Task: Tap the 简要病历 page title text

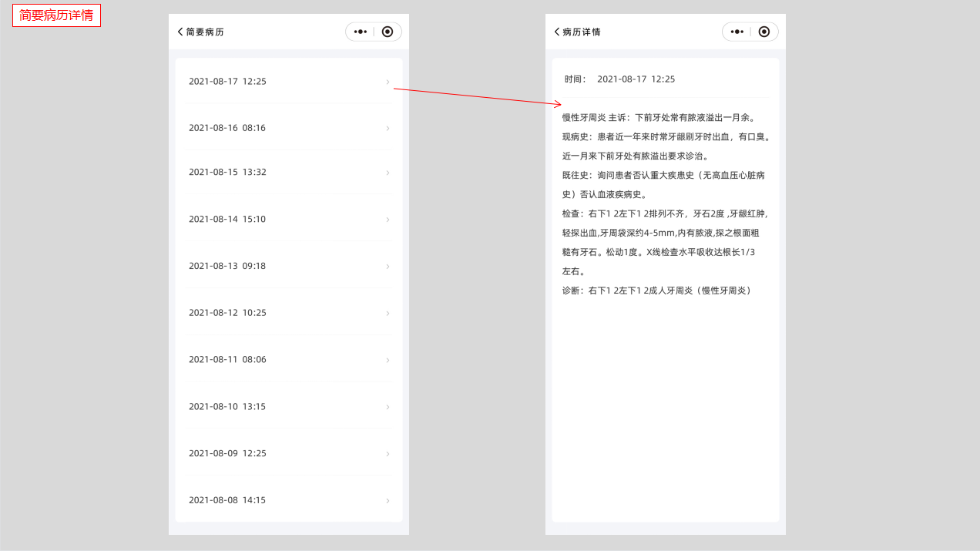Action: point(205,32)
